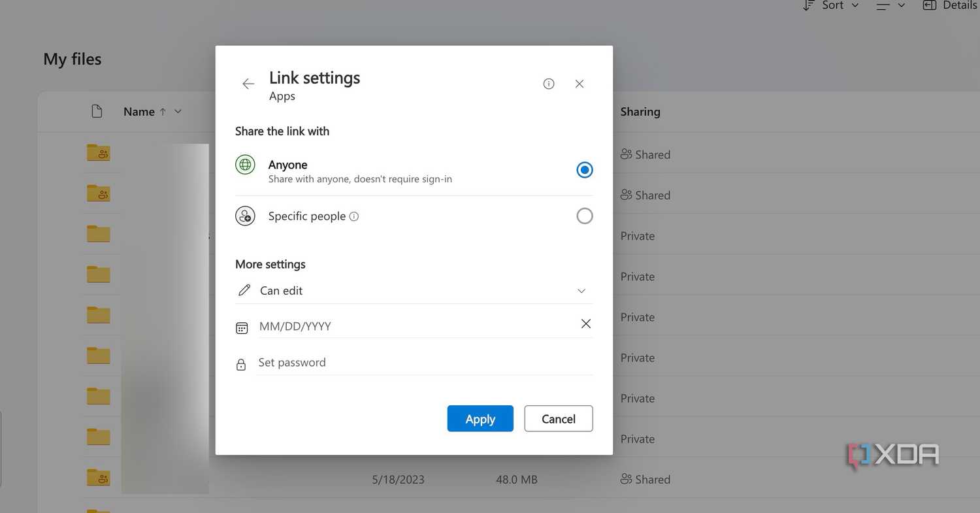Clear the expiration date with the X
The width and height of the screenshot is (980, 513).
[586, 323]
